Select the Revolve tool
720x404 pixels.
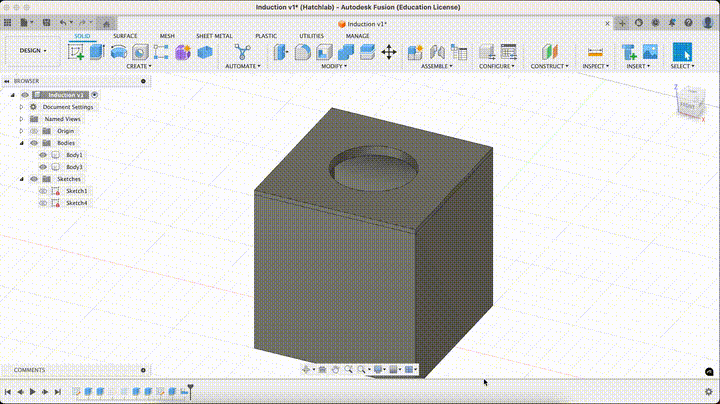(x=119, y=52)
